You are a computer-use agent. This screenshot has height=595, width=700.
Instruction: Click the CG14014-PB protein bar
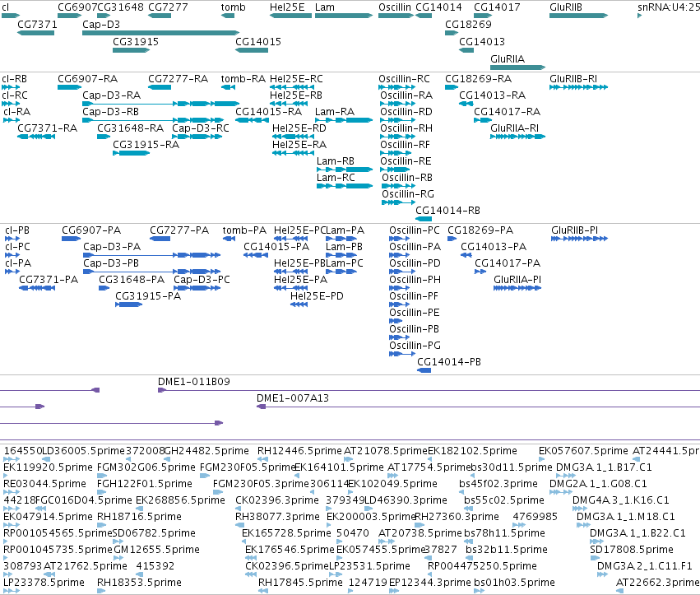424,370
